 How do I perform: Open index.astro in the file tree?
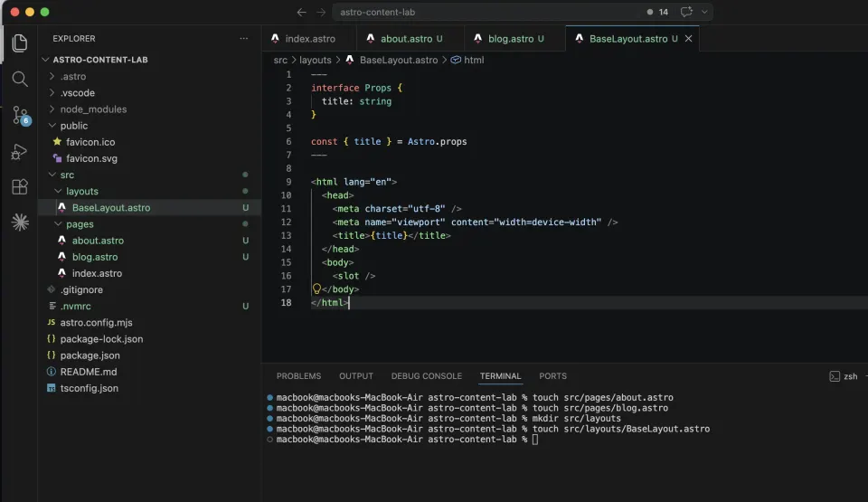[149, 273]
